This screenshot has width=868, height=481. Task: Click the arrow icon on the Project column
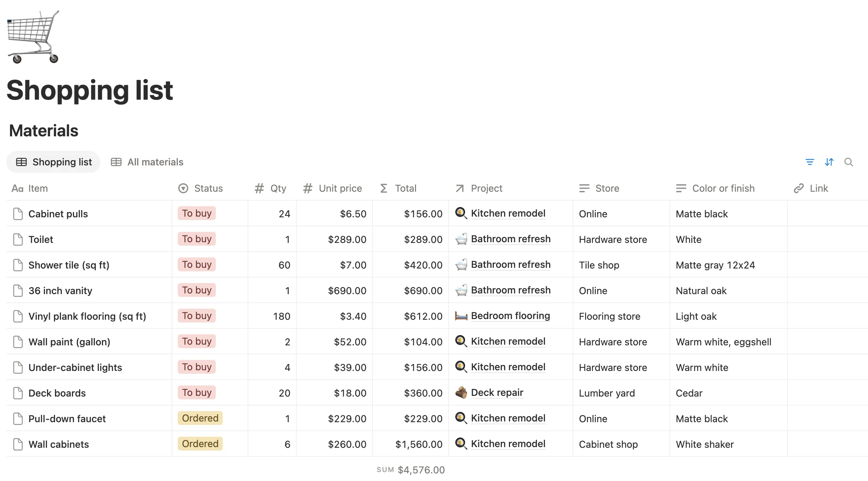coord(460,188)
